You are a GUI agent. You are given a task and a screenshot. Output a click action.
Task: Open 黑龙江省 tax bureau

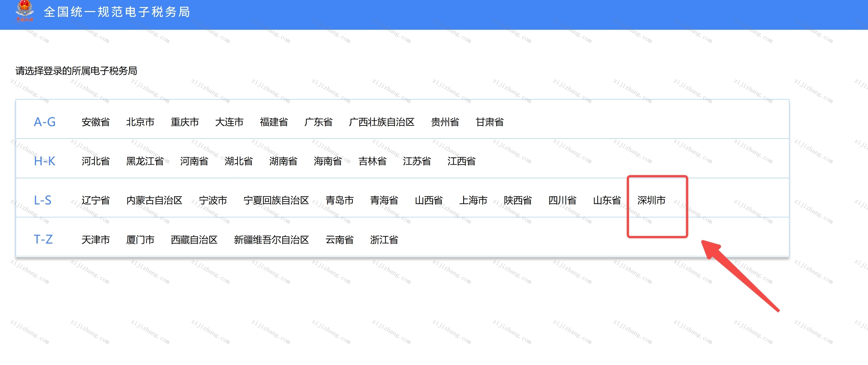(145, 161)
